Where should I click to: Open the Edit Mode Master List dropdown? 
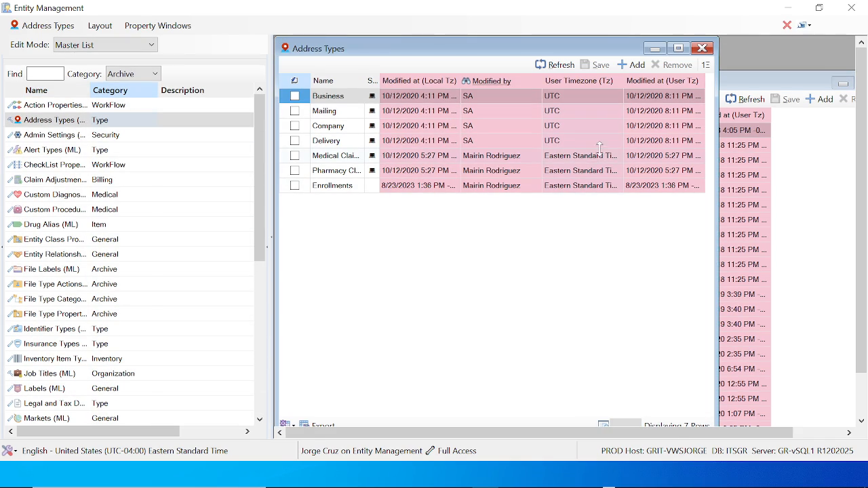105,45
